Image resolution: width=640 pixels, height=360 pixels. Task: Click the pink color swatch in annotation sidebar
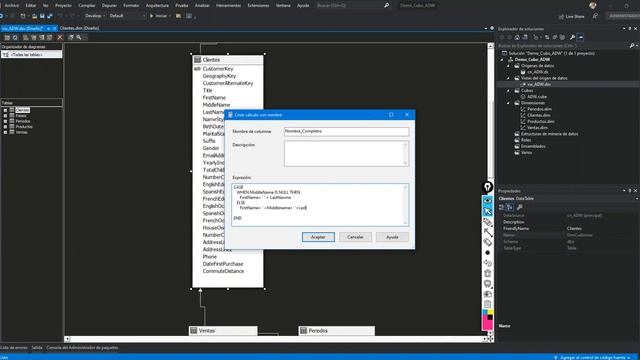click(x=487, y=322)
